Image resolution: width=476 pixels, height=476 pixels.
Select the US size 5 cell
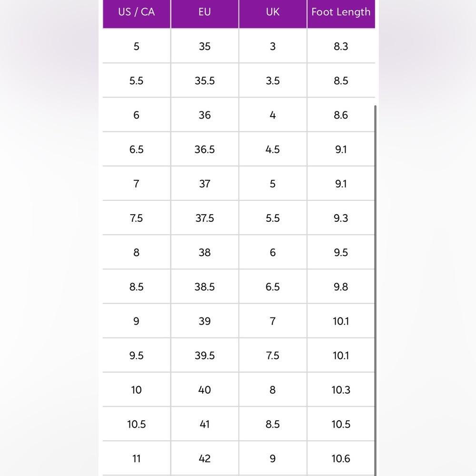coord(137,46)
